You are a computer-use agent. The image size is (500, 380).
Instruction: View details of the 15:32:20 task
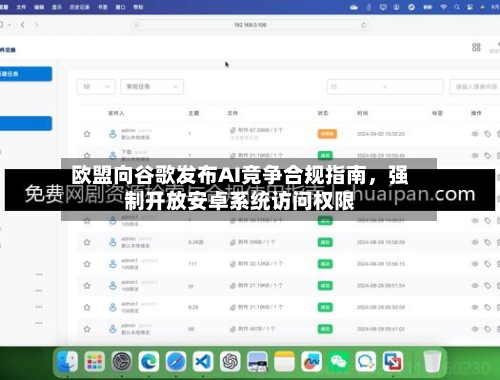475,134
